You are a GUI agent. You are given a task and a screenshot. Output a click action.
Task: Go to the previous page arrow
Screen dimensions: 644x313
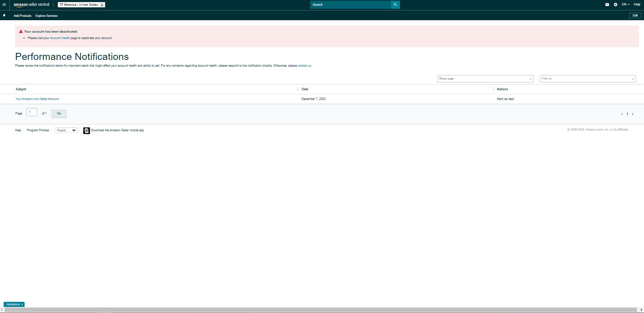622,114
